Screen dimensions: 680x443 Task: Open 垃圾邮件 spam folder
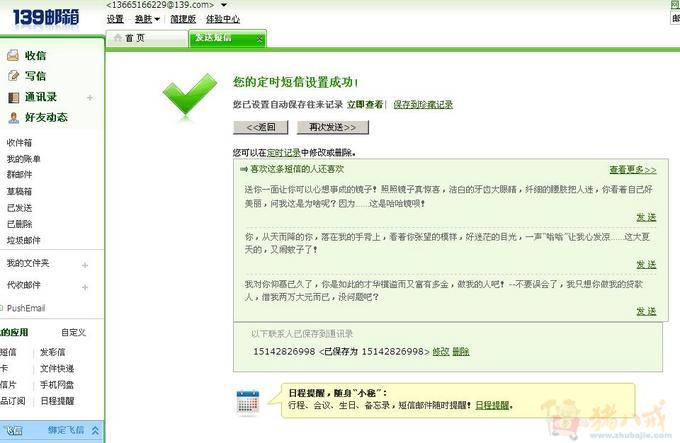coord(23,240)
